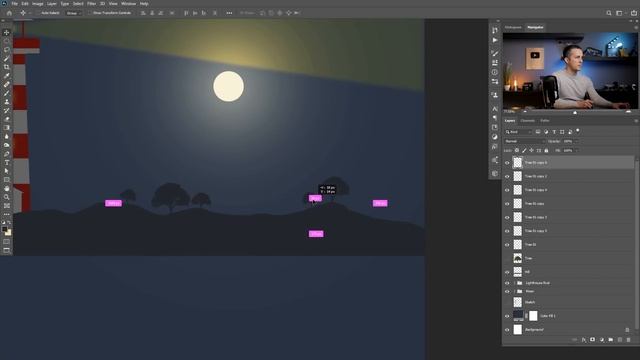Expand the Lighthouse final group
Viewport: 640px width, 360px height.
(x=514, y=283)
